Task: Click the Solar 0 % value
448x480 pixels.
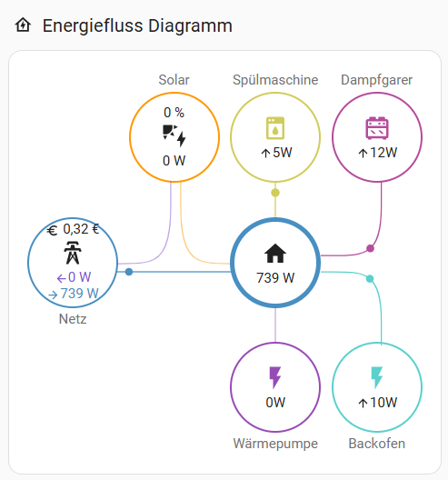Action: (x=174, y=113)
